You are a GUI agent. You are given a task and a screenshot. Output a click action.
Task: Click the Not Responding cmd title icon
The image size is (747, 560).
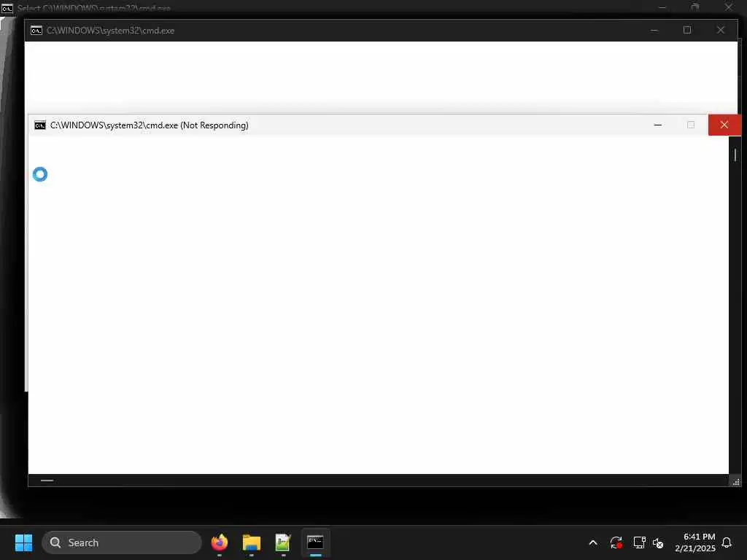click(x=40, y=125)
